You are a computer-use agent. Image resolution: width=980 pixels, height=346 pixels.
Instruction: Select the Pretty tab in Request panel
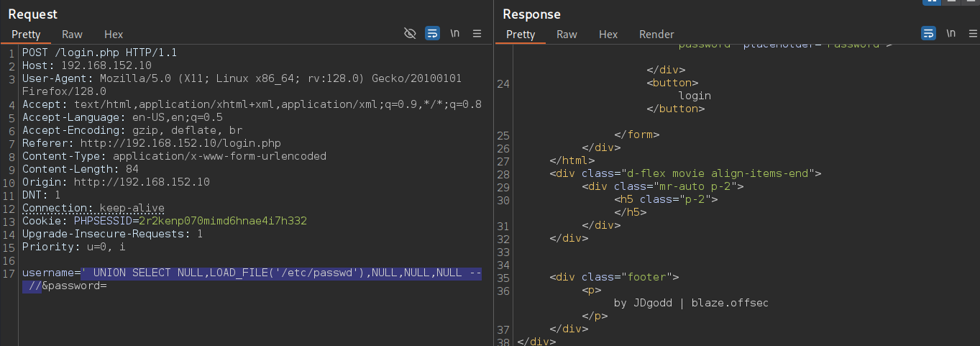(26, 35)
